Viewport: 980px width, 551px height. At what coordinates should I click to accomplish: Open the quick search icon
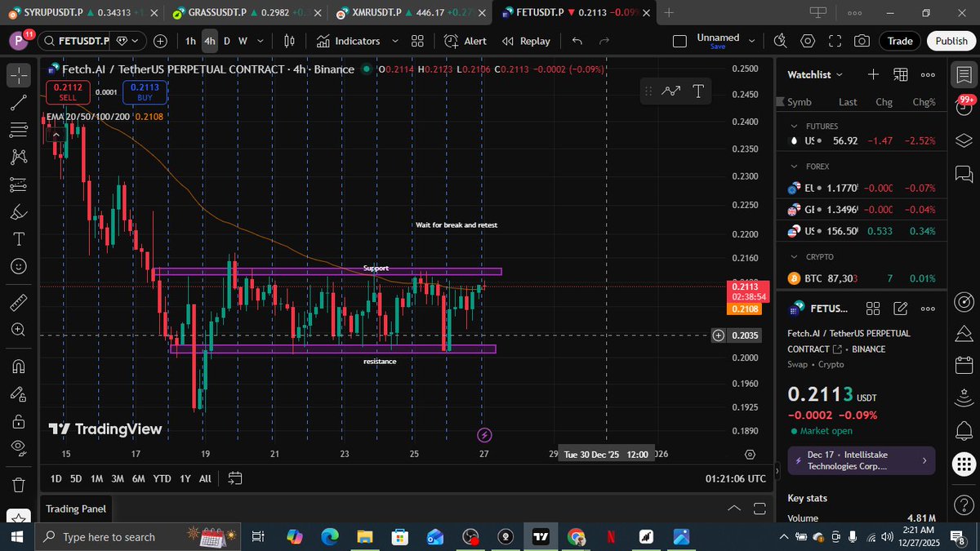click(x=780, y=41)
